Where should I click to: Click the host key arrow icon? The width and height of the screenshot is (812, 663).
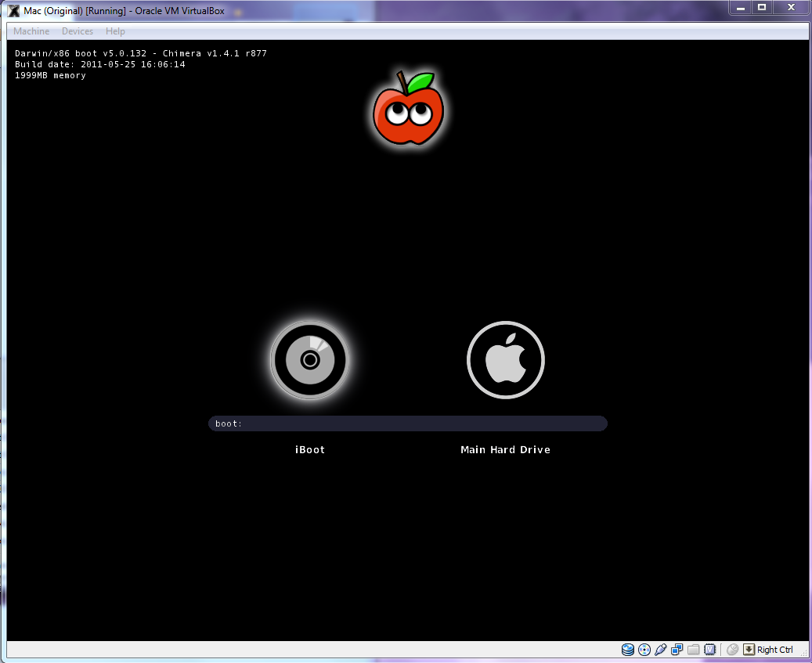coord(749,650)
